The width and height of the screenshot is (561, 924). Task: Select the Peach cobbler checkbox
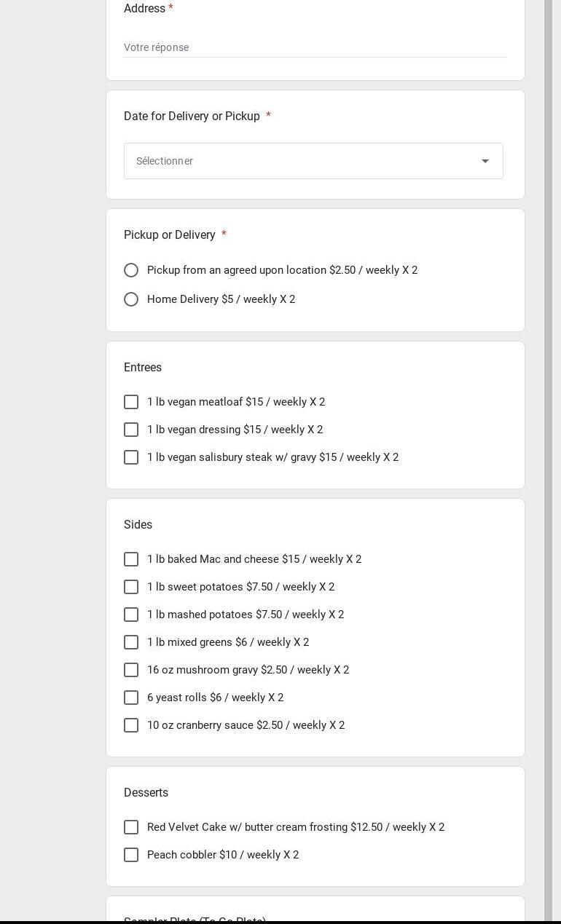tap(131, 855)
